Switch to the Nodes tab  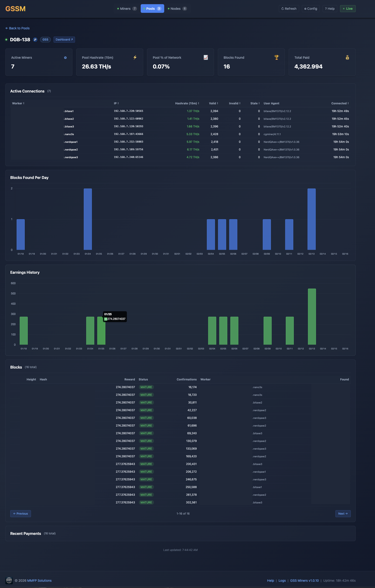click(177, 9)
